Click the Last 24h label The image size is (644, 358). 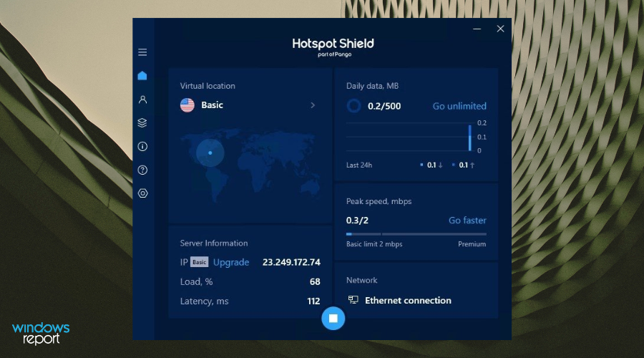pos(359,165)
